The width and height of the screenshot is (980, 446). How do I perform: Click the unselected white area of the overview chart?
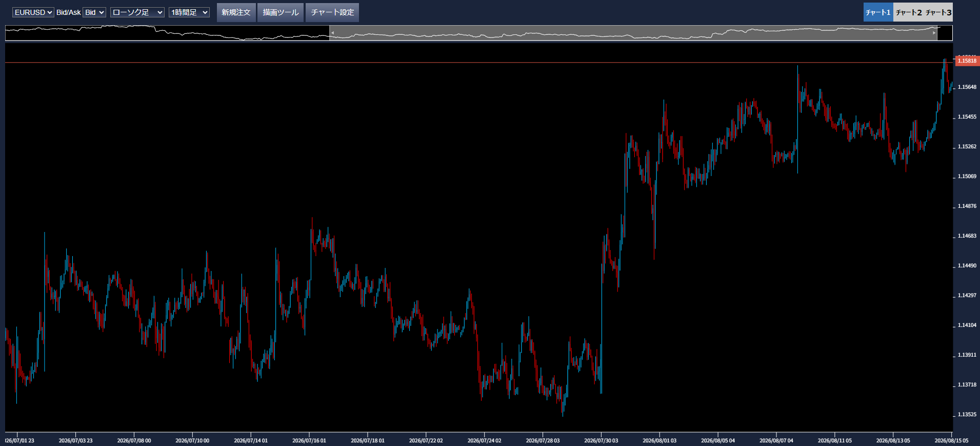click(167, 33)
